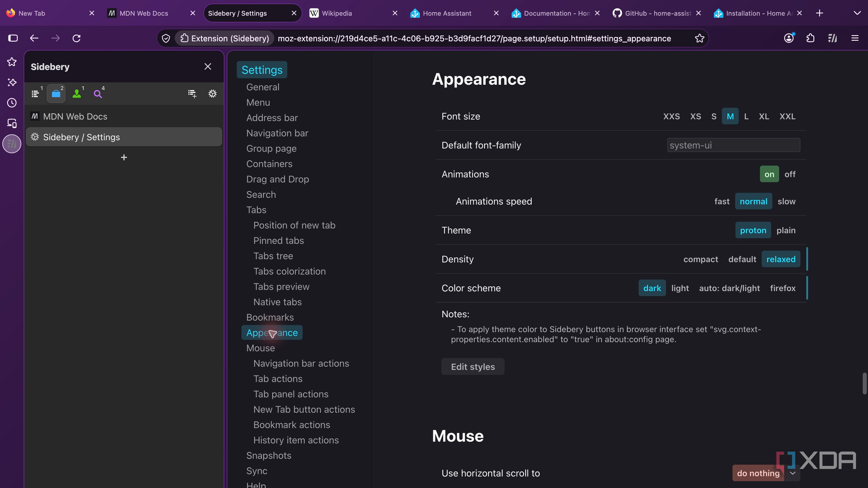Open Snapshots settings section
This screenshot has width=868, height=488.
(x=269, y=455)
